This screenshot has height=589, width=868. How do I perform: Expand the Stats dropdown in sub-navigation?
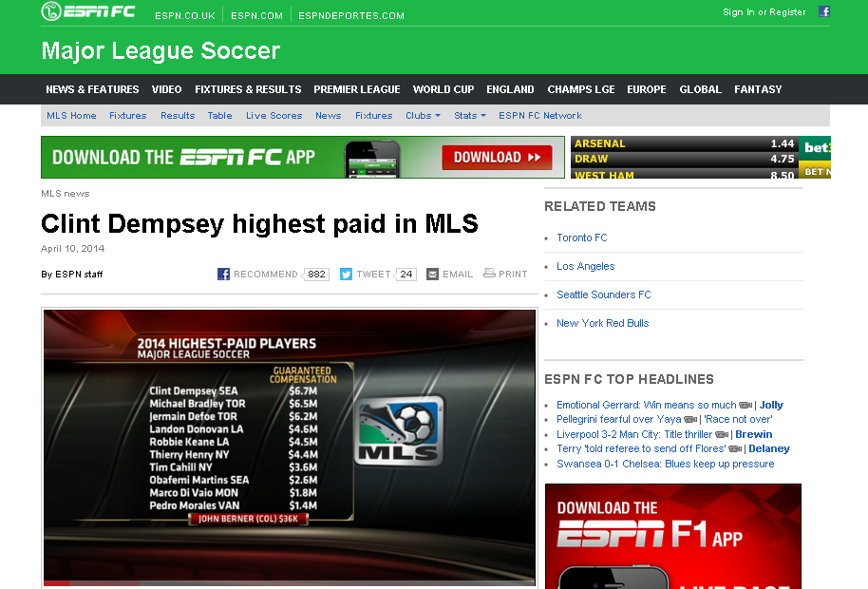pyautogui.click(x=469, y=116)
